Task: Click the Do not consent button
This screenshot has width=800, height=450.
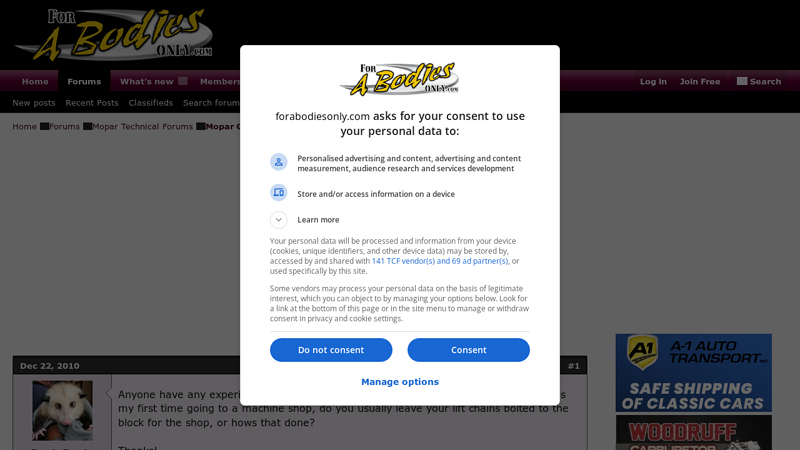Action: point(331,350)
